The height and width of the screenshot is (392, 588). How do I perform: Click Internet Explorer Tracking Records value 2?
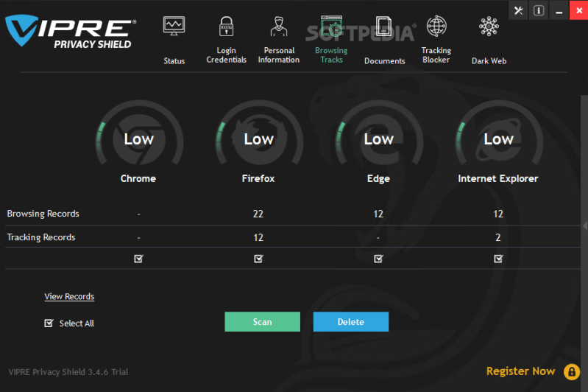click(x=498, y=238)
